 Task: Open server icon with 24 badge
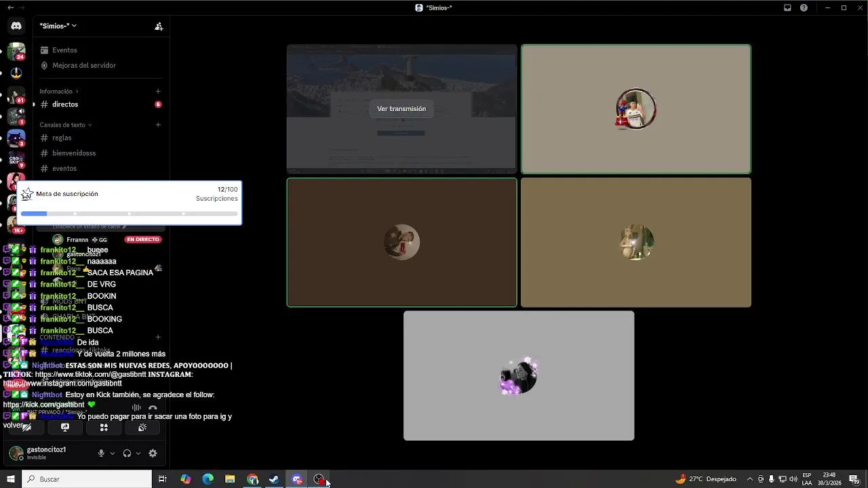click(x=16, y=52)
